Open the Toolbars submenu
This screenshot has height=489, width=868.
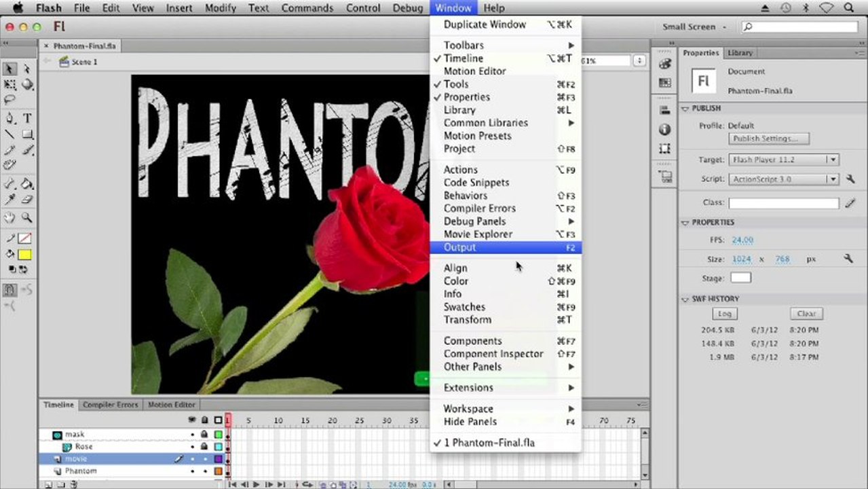click(x=506, y=45)
